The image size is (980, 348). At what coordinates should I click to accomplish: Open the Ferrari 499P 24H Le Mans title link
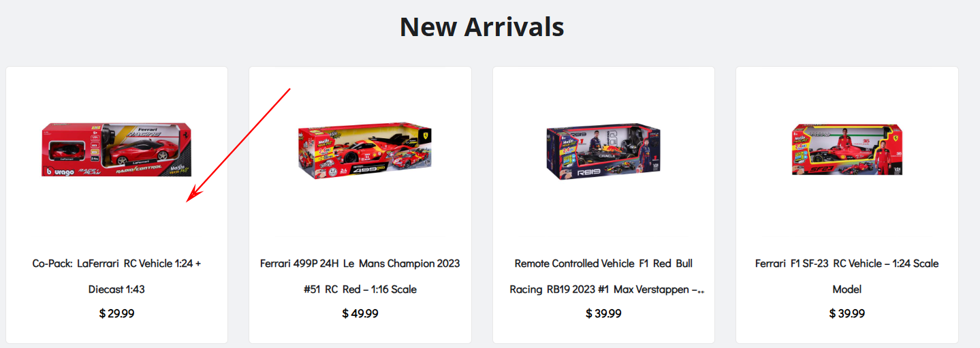click(x=360, y=264)
